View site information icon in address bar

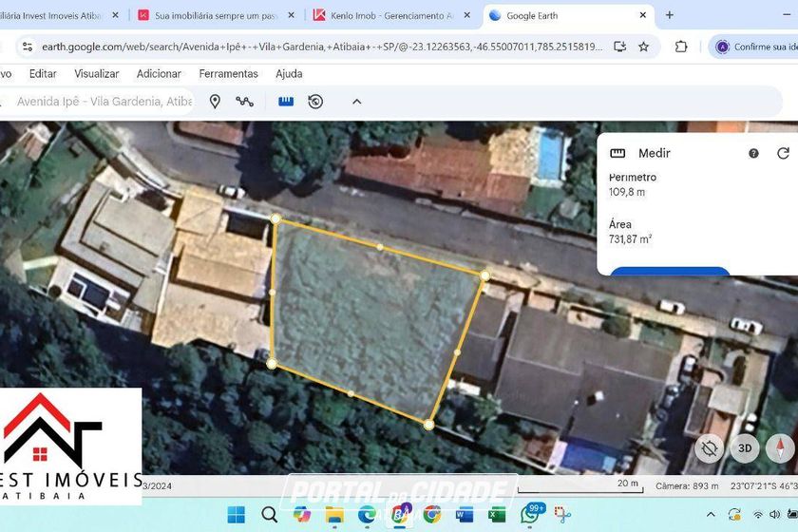click(x=28, y=47)
